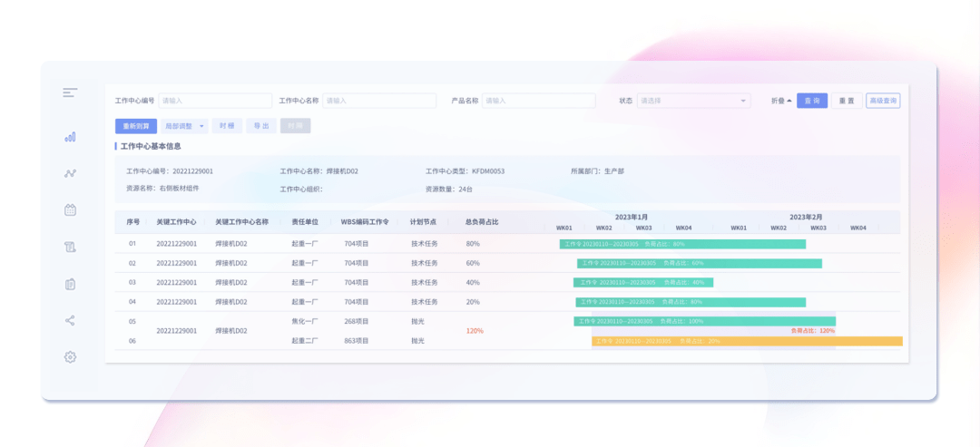Open the bar chart statistics sidebar icon
The height and width of the screenshot is (447, 980).
click(x=70, y=137)
